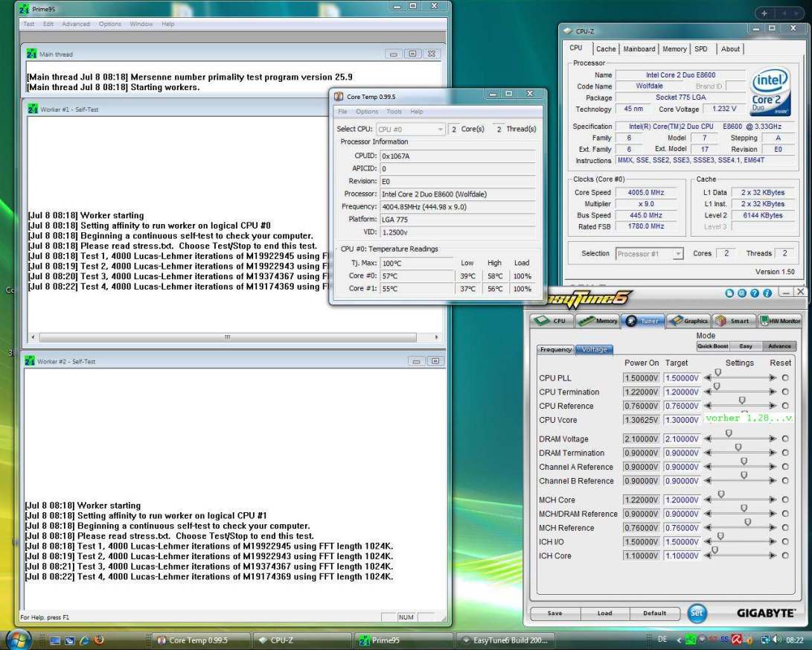The height and width of the screenshot is (650, 812).
Task: Click the blue Set button
Action: point(697,614)
